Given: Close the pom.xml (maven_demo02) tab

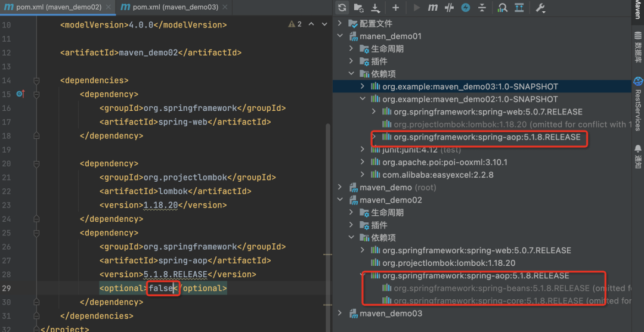Looking at the screenshot, I should click(109, 7).
